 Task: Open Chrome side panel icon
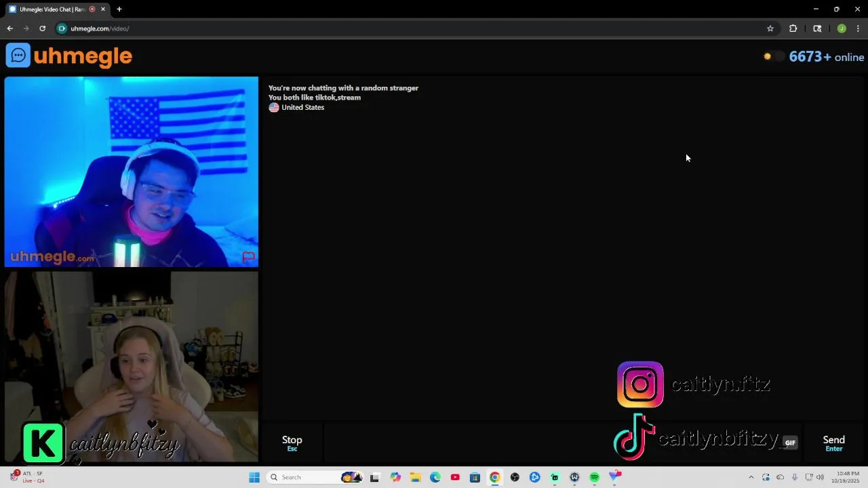[x=817, y=28]
